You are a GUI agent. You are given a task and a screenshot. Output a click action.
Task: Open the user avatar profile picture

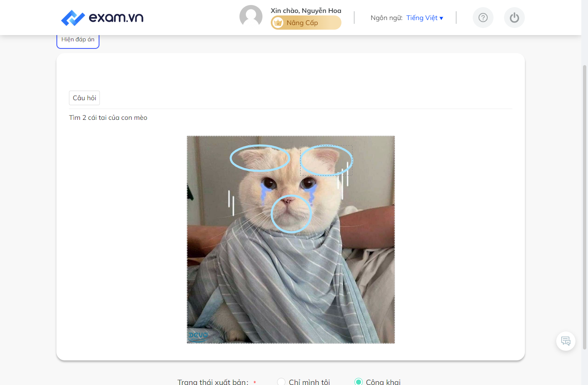[x=251, y=17]
